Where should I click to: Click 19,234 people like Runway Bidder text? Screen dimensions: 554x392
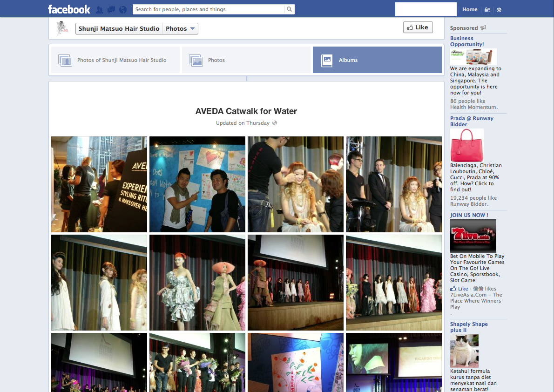point(473,201)
